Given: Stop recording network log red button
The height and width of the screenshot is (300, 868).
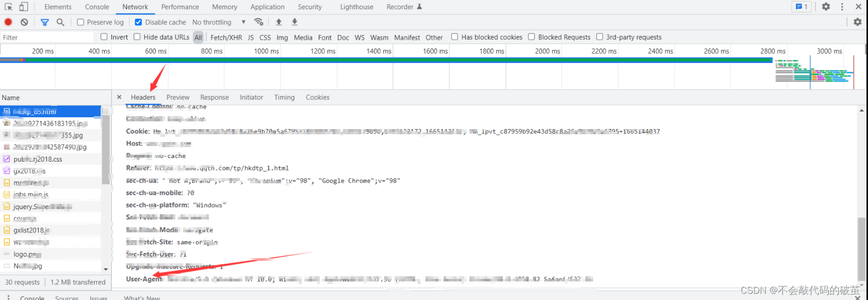Looking at the screenshot, I should 8,22.
